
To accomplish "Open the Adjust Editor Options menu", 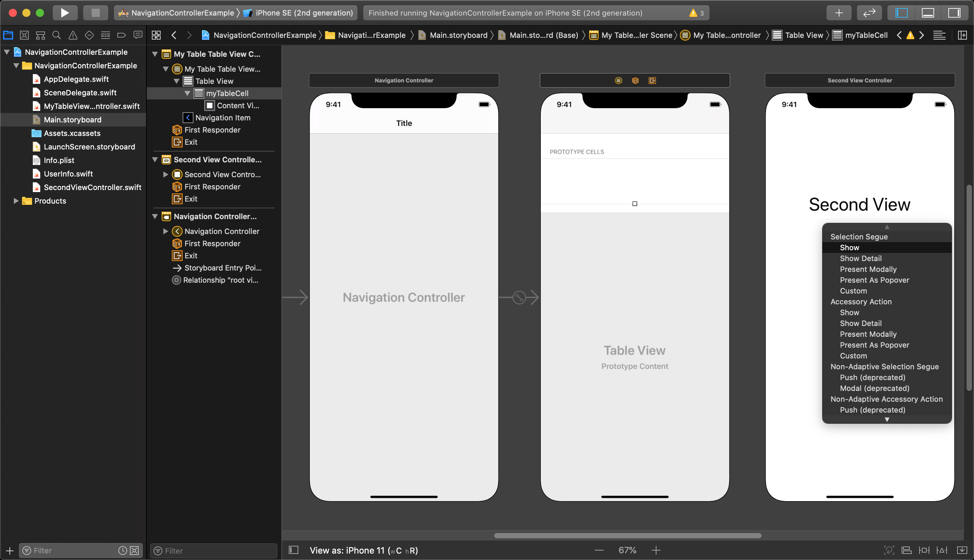I will pyautogui.click(x=939, y=36).
